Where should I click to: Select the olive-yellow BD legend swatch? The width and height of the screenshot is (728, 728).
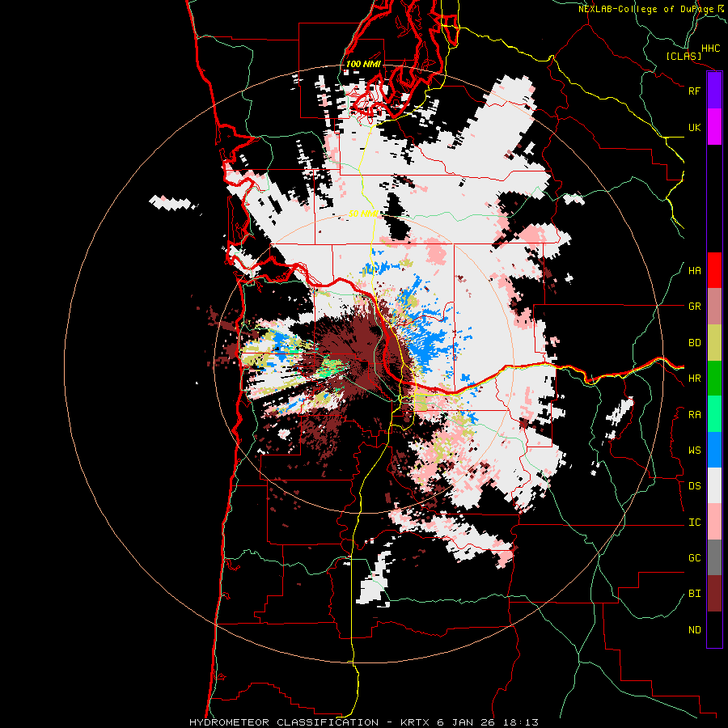click(714, 343)
